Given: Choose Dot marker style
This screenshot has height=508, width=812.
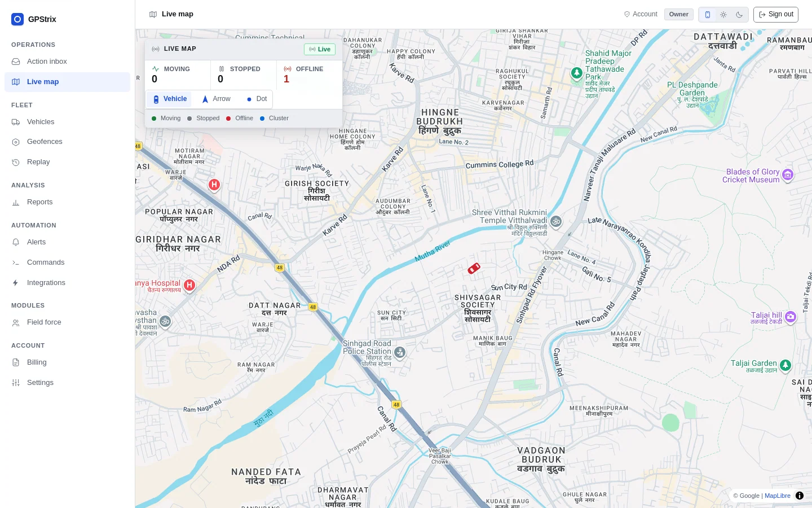Looking at the screenshot, I should 257,99.
